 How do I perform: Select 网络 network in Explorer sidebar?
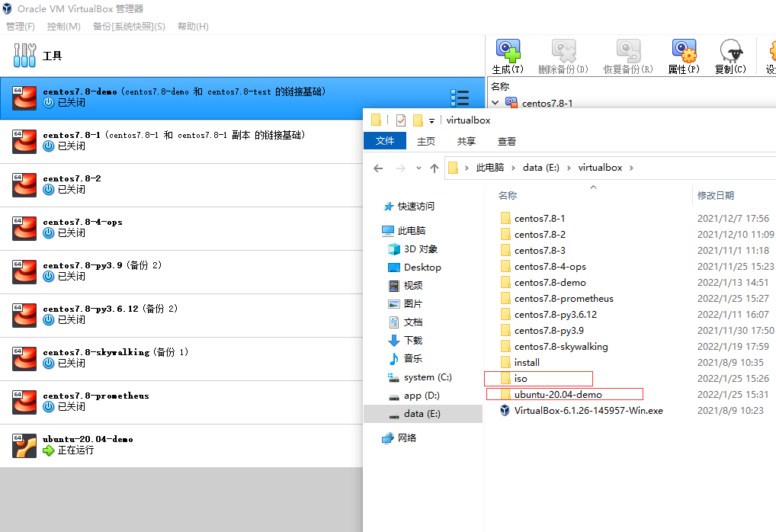pyautogui.click(x=407, y=438)
